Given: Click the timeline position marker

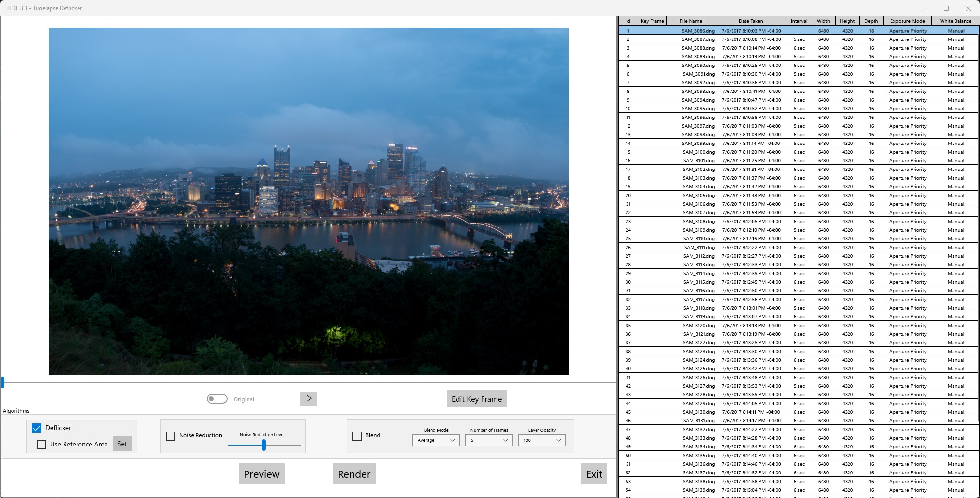Looking at the screenshot, I should (2, 382).
